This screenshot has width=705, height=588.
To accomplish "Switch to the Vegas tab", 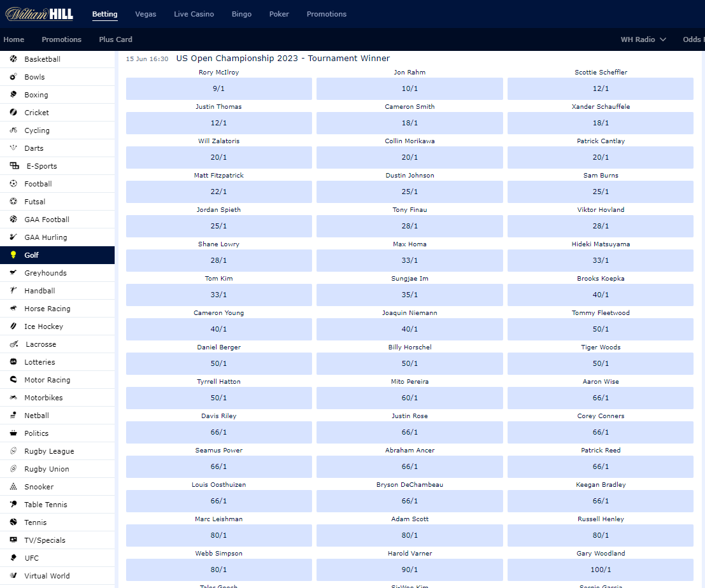I will (x=146, y=14).
